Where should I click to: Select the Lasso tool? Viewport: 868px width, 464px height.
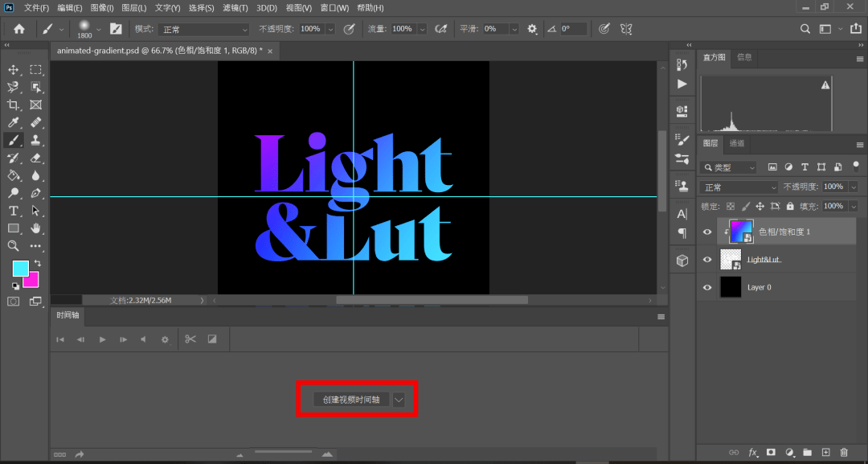(x=14, y=87)
